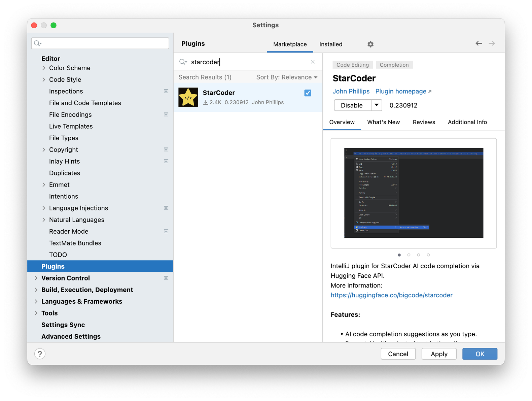Click the StarCoder screenshot preview thumbnail
Viewport: 532px width, 401px height.
click(x=414, y=193)
